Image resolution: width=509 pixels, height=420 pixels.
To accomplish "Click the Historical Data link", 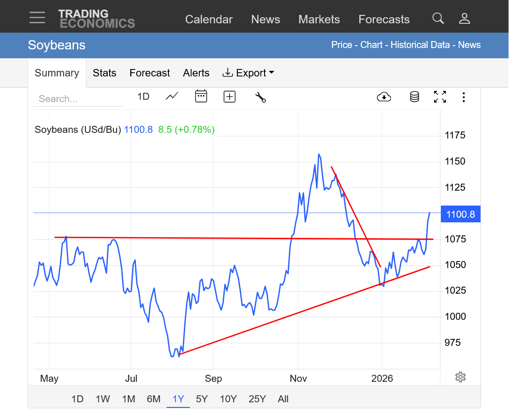I will pos(420,45).
